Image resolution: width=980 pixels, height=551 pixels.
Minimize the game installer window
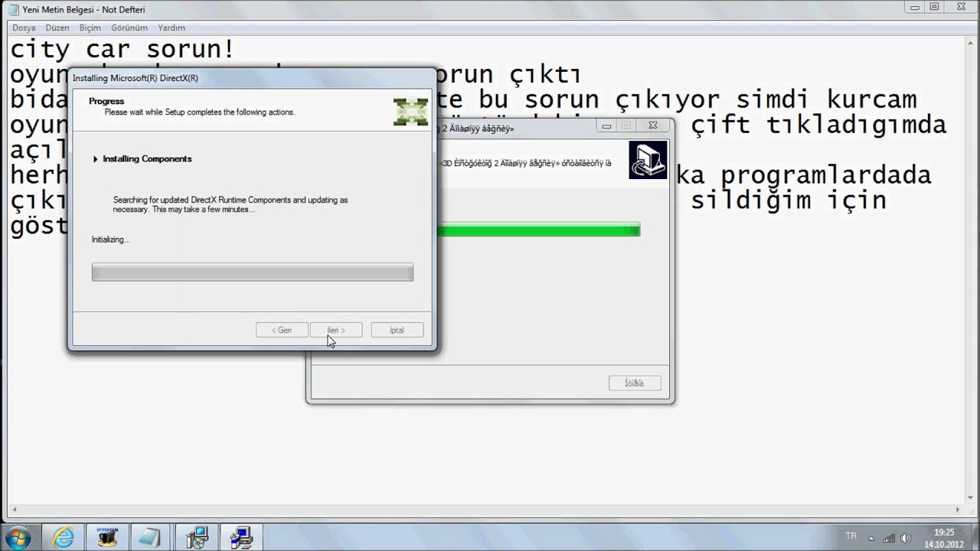pyautogui.click(x=606, y=126)
